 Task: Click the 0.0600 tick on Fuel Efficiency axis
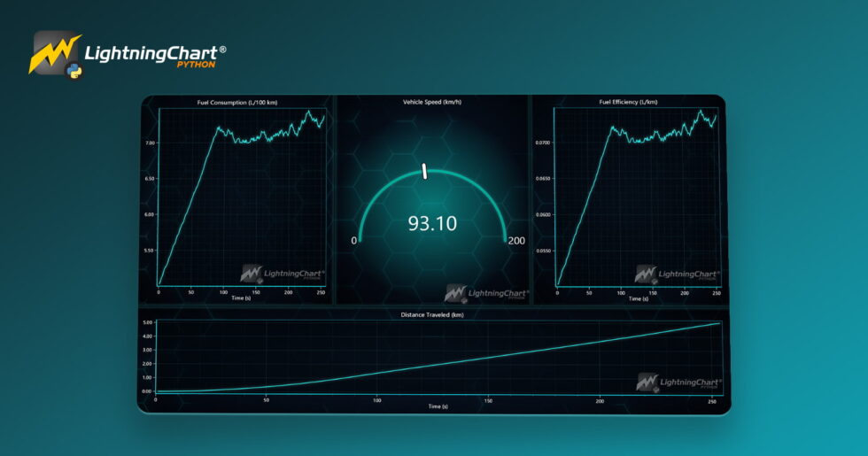pyautogui.click(x=542, y=214)
